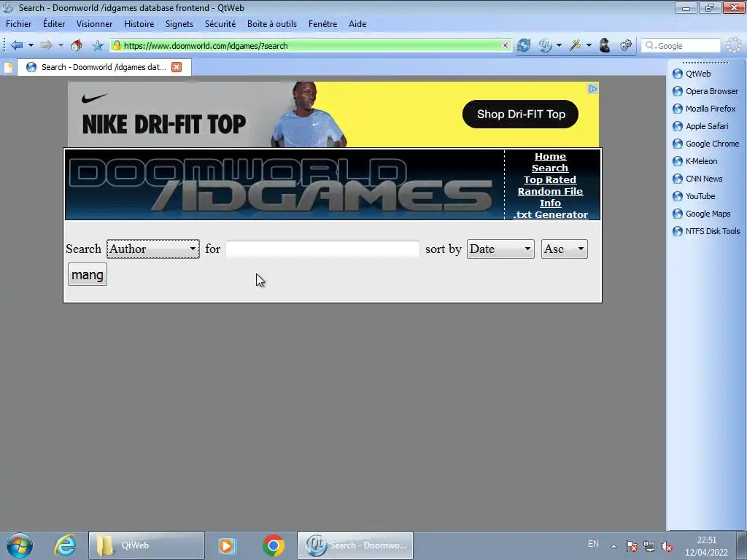This screenshot has height=560, width=747.
Task: Open the Google Chrome bookmark
Action: [705, 144]
